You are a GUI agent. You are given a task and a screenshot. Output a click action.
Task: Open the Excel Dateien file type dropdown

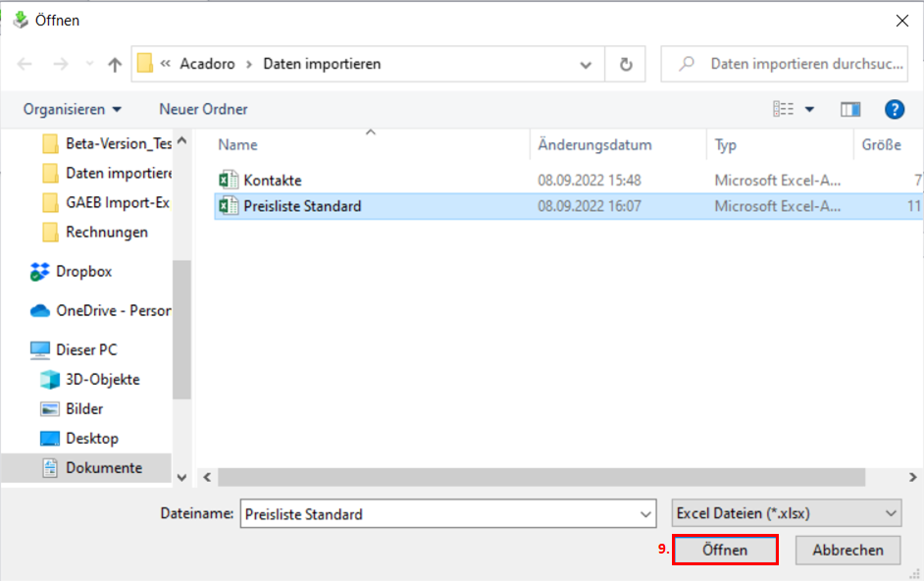(787, 513)
